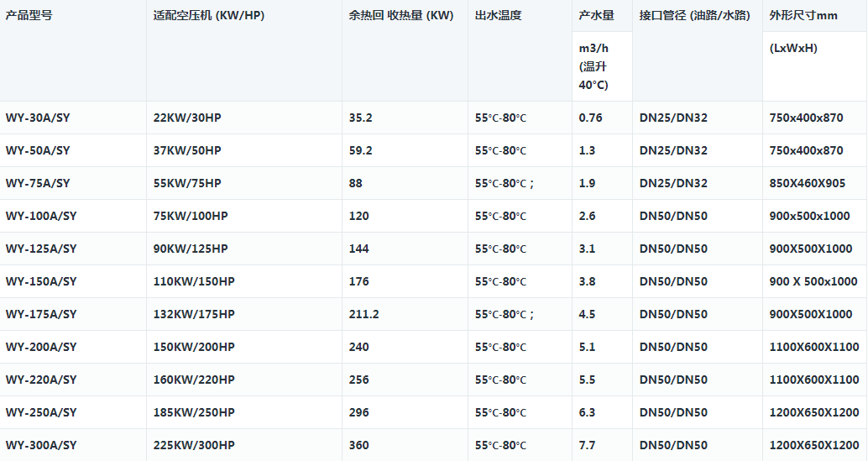This screenshot has width=868, height=461.
Task: Select compressor value 110KW/150HP
Action: pyautogui.click(x=194, y=281)
